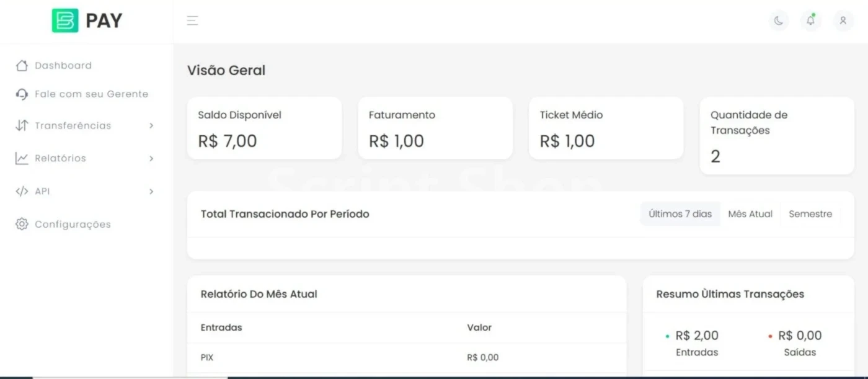Image resolution: width=868 pixels, height=379 pixels.
Task: Click the Configurações gear icon
Action: 22,224
